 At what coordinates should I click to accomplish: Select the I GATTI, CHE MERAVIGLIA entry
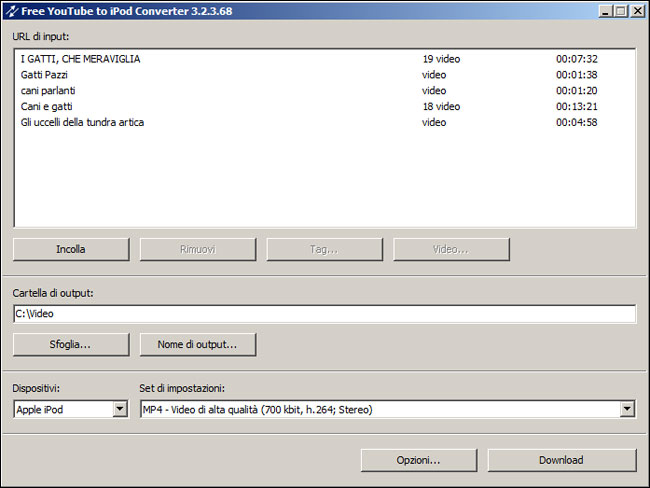tap(81, 59)
